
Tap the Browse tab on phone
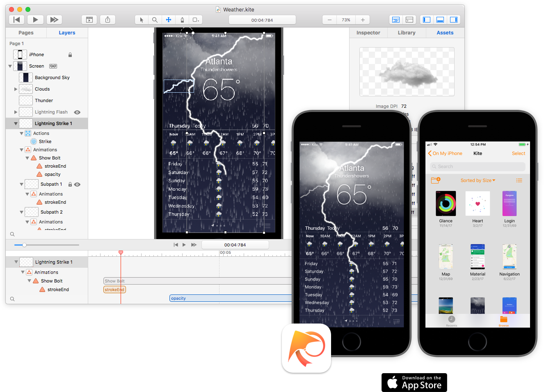coord(504,321)
